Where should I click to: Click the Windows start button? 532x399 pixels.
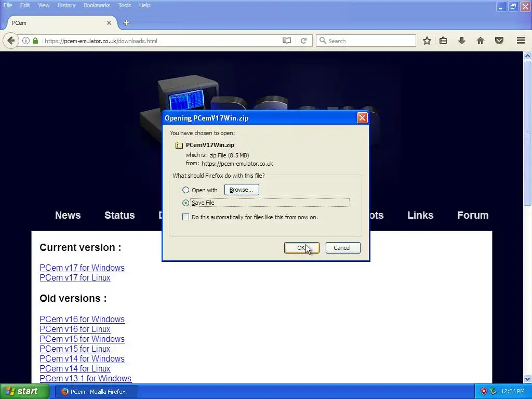click(25, 392)
